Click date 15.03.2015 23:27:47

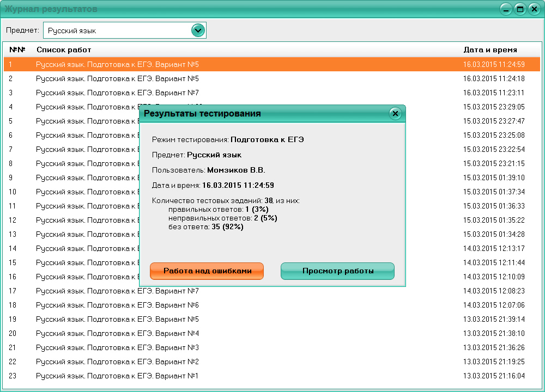coord(494,121)
